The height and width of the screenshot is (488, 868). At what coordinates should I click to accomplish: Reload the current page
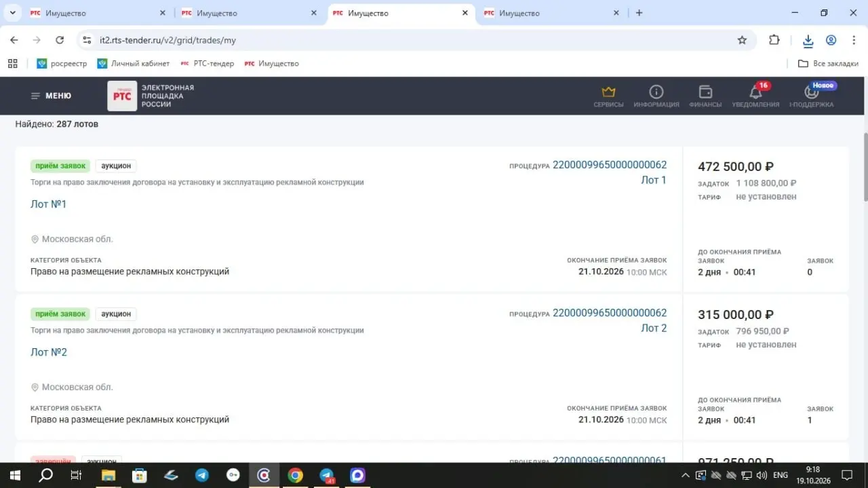tap(60, 40)
